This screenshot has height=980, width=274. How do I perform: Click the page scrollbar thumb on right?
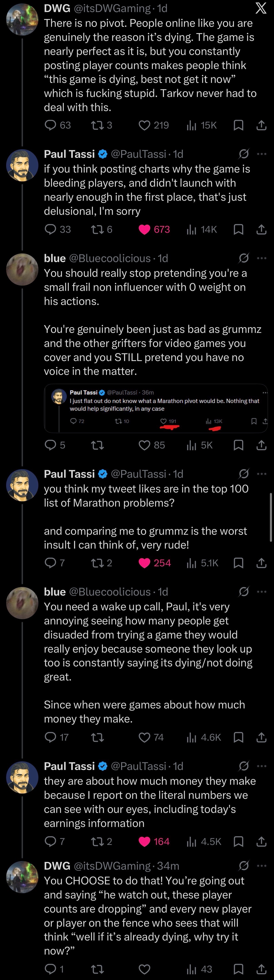tap(271, 517)
